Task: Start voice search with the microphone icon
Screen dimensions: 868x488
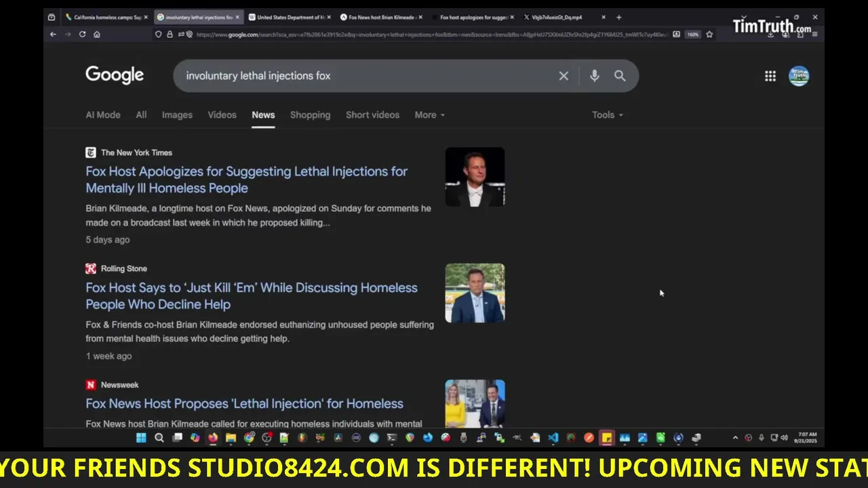Action: point(594,76)
